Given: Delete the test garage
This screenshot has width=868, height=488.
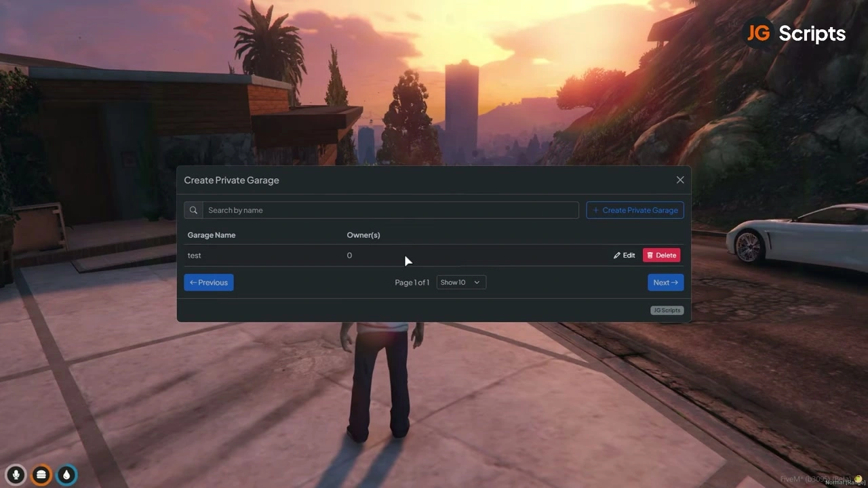Looking at the screenshot, I should click(661, 256).
